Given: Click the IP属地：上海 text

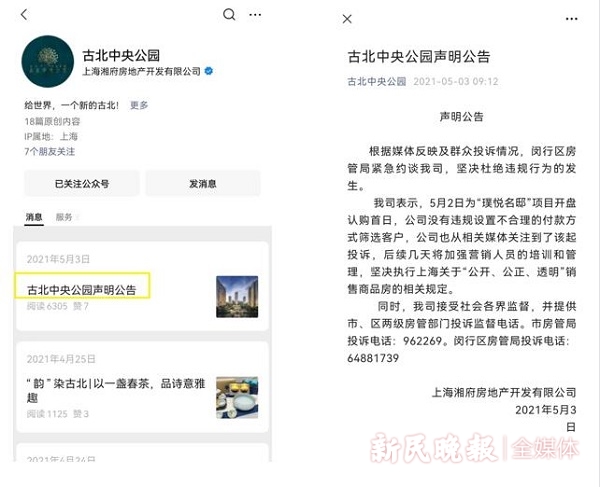Looking at the screenshot, I should coord(51,137).
